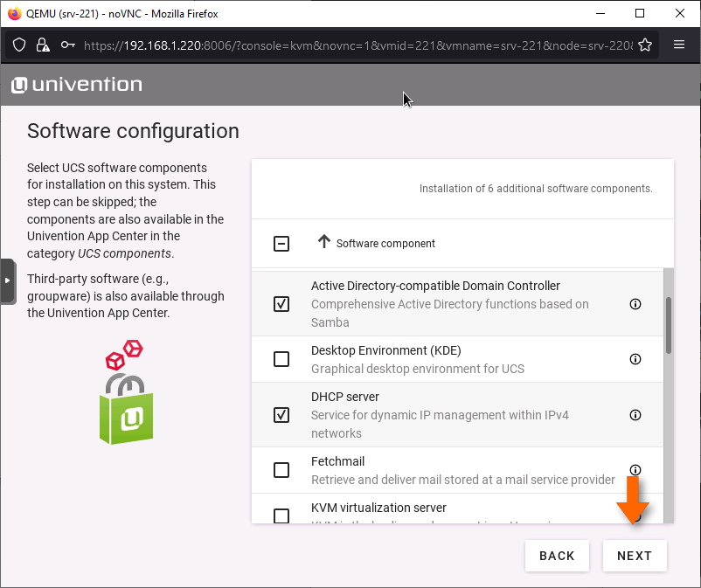This screenshot has height=588, width=701.
Task: Toggle the select-all components checkbox
Action: [281, 244]
